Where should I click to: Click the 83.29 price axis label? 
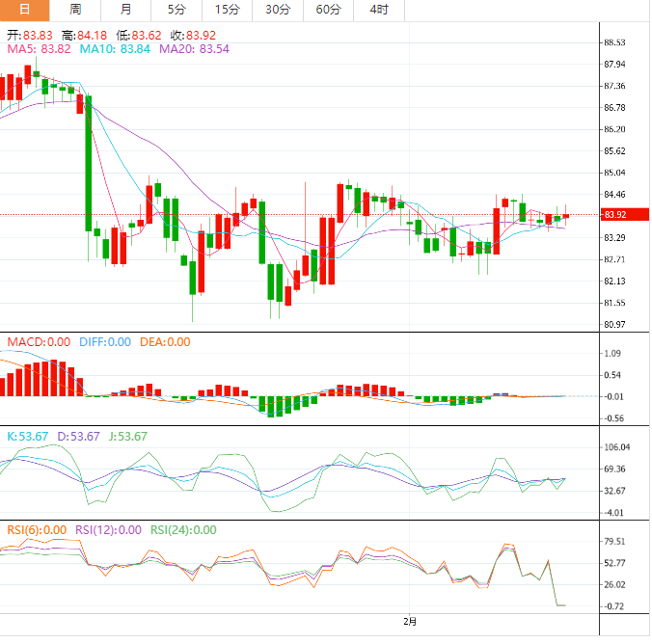614,238
